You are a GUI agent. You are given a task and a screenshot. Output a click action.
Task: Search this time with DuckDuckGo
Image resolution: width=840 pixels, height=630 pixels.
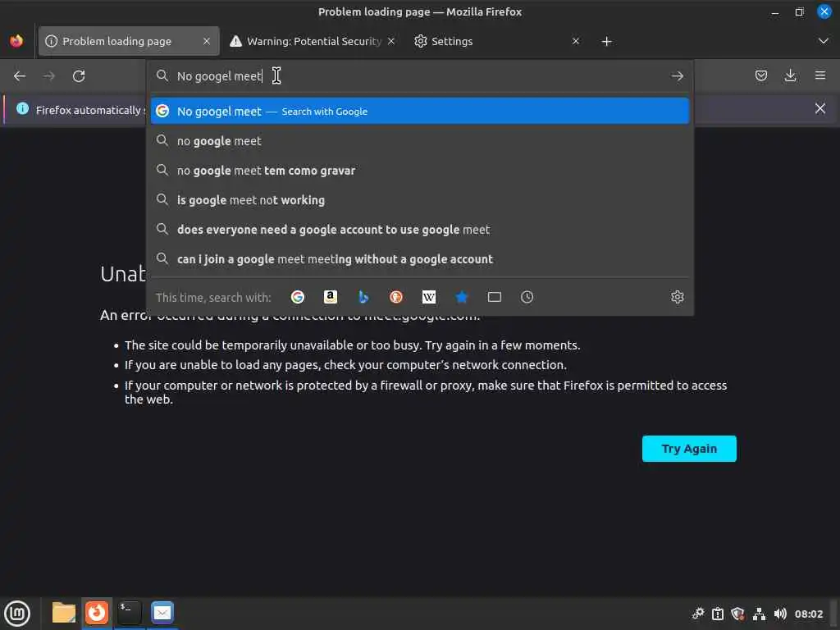[x=396, y=297]
